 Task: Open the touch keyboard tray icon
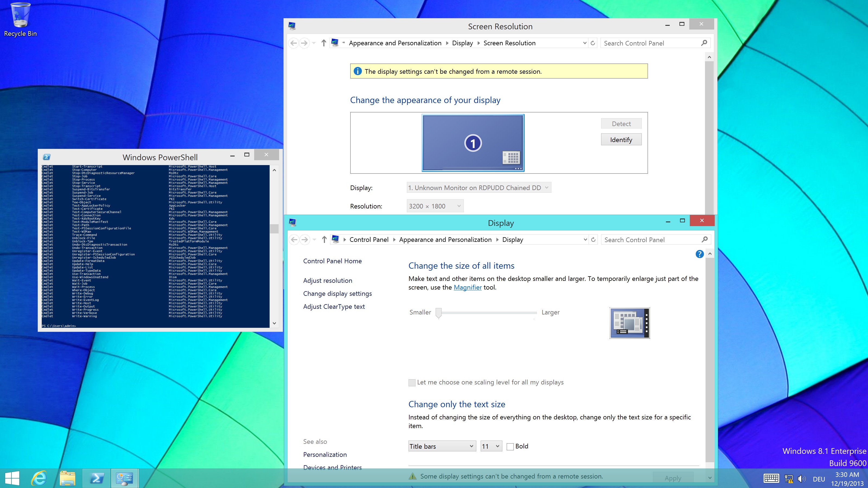[x=771, y=479]
